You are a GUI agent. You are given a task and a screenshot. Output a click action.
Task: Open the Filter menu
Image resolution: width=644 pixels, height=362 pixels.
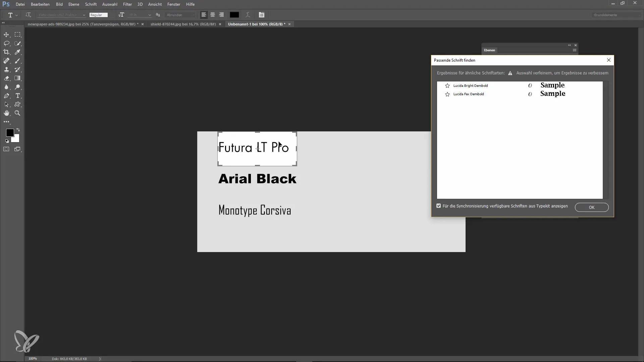[x=127, y=4]
